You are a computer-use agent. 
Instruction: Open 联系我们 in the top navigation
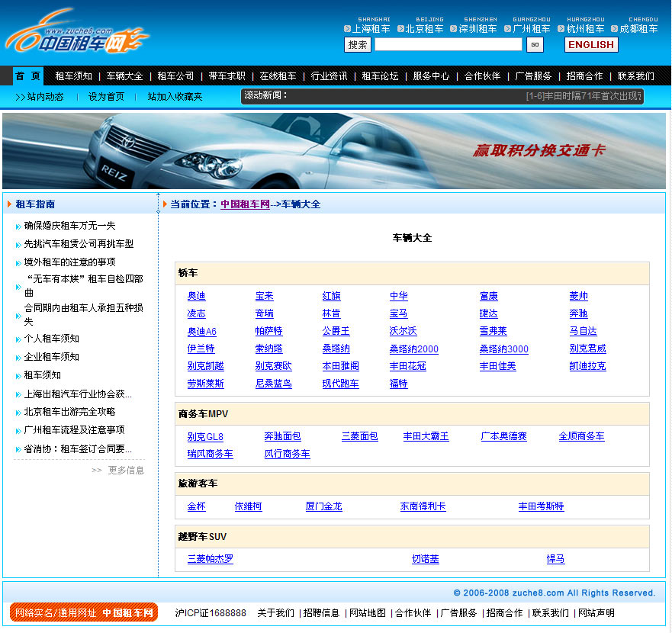tap(636, 76)
